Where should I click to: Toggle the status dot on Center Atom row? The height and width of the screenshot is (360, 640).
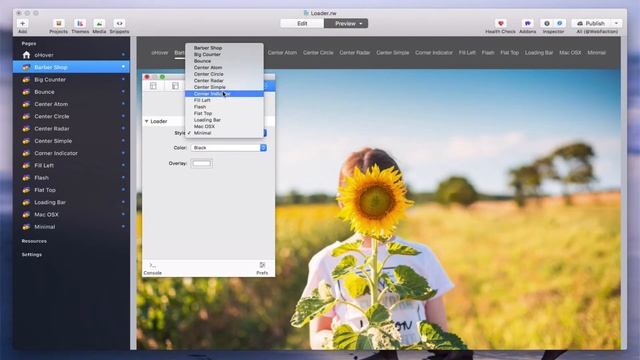coord(123,104)
